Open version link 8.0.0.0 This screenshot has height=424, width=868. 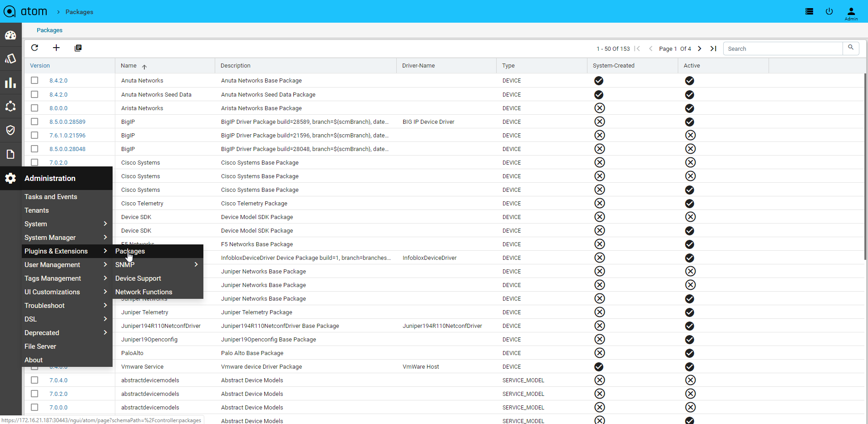tap(59, 108)
